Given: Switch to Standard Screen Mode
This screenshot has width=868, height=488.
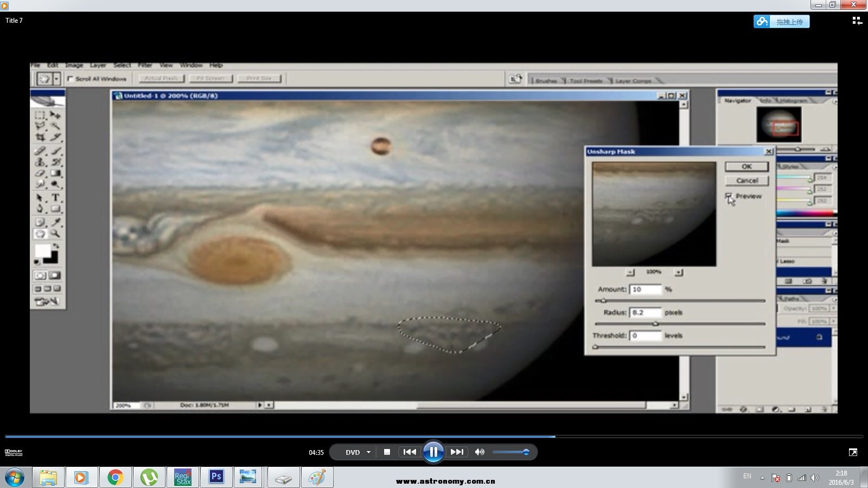Looking at the screenshot, I should [x=38, y=288].
